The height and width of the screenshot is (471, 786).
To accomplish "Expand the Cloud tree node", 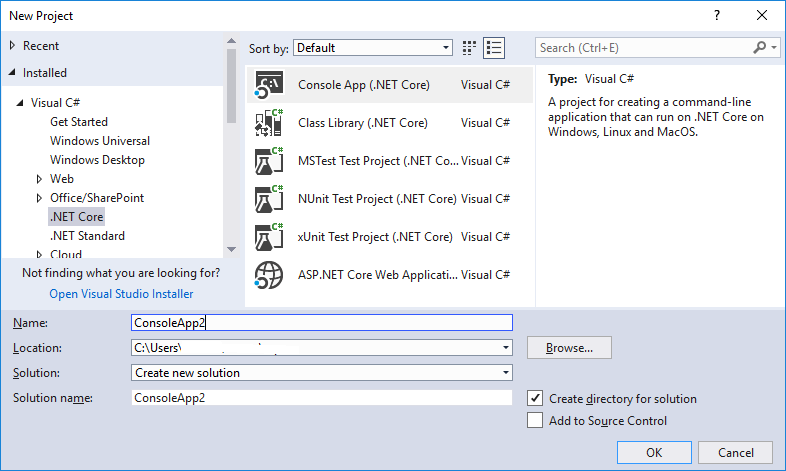I will click(39, 255).
